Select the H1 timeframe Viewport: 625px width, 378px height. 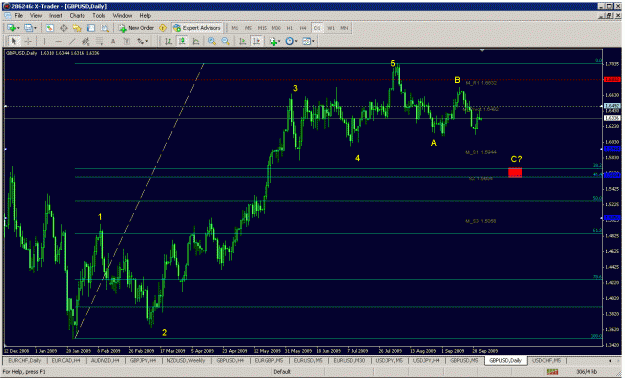click(x=290, y=28)
